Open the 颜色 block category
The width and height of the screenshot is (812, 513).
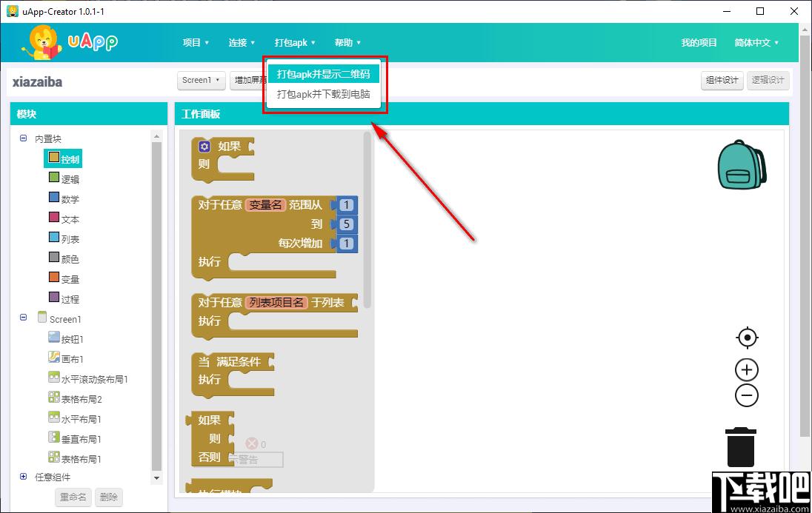pyautogui.click(x=64, y=258)
